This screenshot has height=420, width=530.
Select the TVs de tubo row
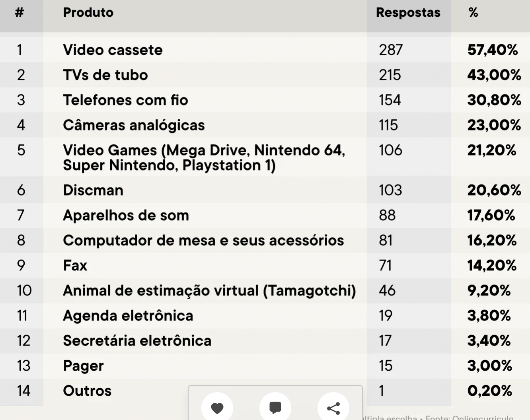(265, 75)
